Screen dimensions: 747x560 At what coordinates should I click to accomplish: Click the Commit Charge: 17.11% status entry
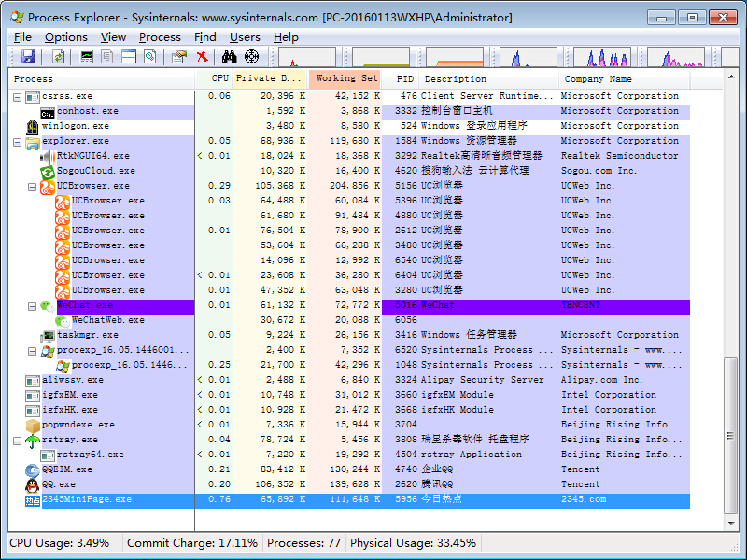(x=192, y=543)
